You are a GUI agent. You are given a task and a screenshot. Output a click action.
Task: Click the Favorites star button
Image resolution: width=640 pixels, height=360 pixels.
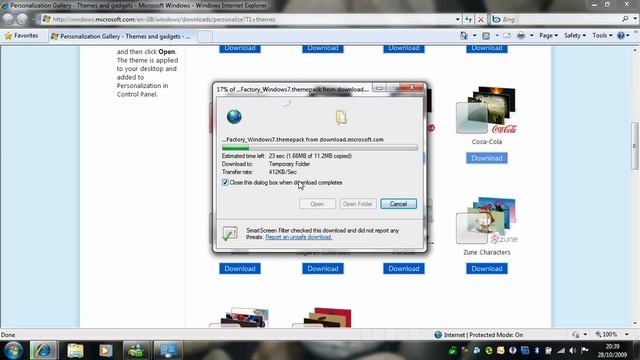pyautogui.click(x=21, y=36)
